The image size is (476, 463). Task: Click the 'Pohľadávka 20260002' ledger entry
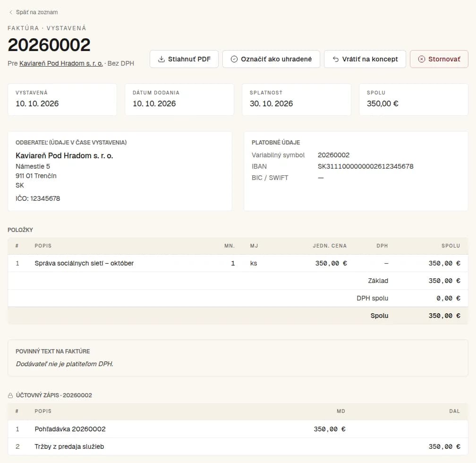pos(70,429)
